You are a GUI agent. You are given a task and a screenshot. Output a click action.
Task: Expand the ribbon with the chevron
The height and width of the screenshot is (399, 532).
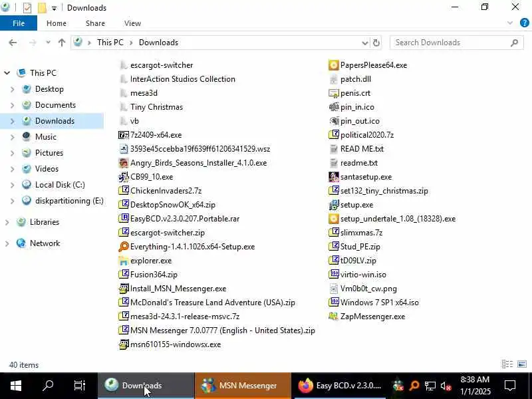(x=510, y=23)
